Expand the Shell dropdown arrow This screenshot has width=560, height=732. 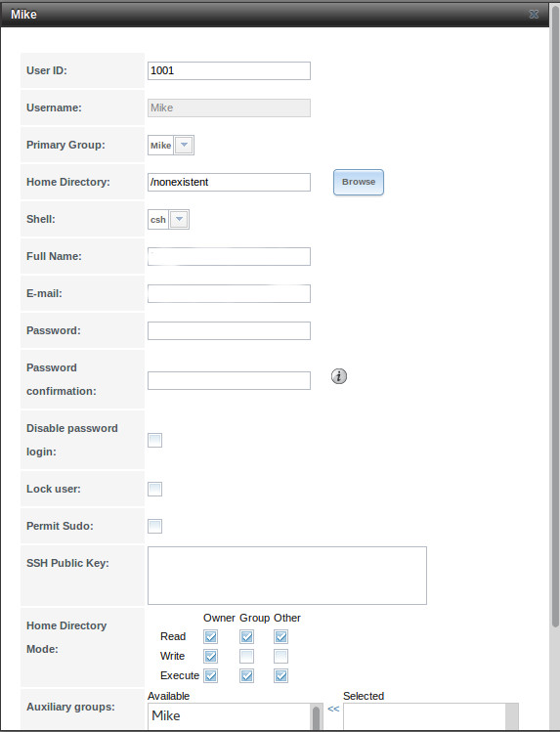click(179, 220)
